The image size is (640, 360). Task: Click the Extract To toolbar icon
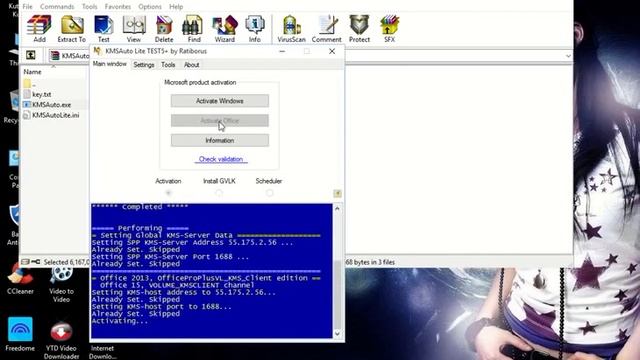point(72,29)
